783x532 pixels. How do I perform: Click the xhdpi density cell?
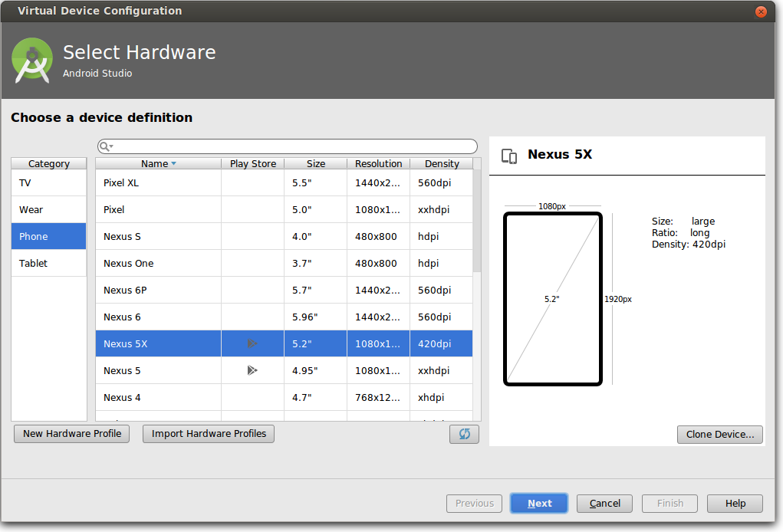pyautogui.click(x=442, y=397)
